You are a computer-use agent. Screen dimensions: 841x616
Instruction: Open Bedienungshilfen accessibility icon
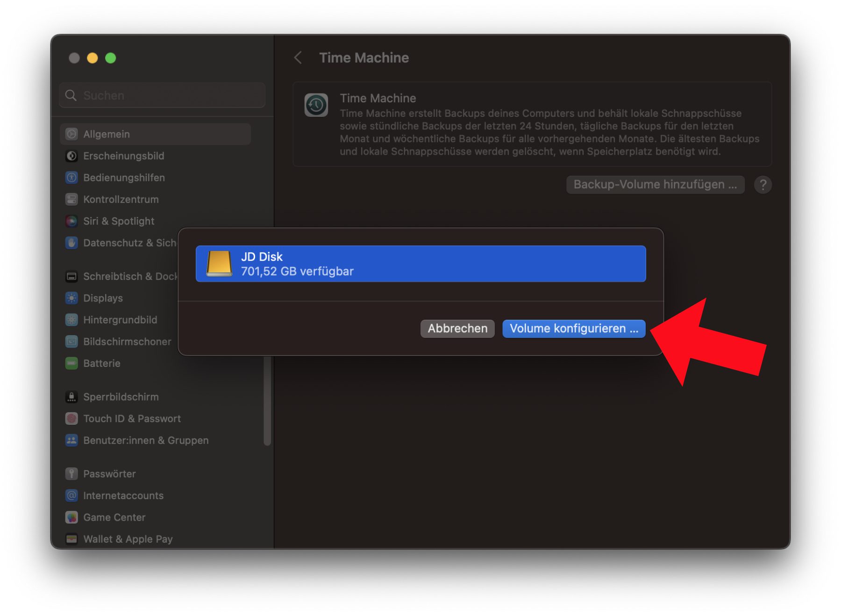coord(71,178)
